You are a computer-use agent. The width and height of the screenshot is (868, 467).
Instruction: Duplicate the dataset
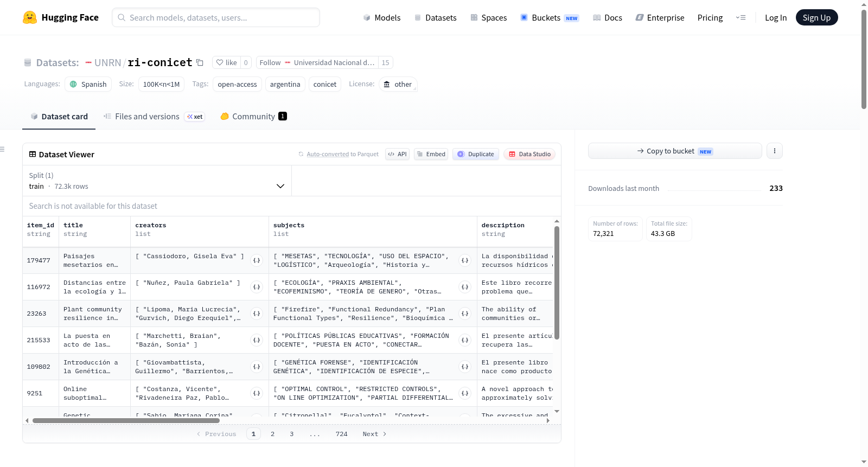(476, 154)
